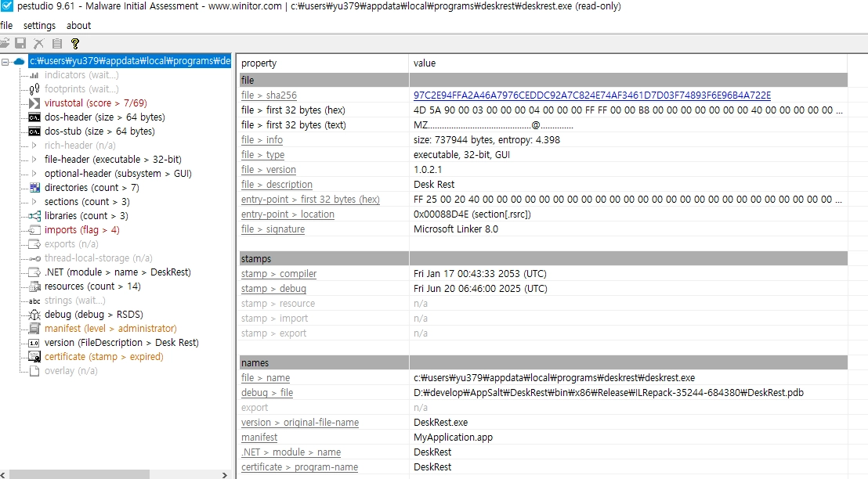Click the imports node icon
Viewport: 868px width, 479px height.
coord(34,229)
